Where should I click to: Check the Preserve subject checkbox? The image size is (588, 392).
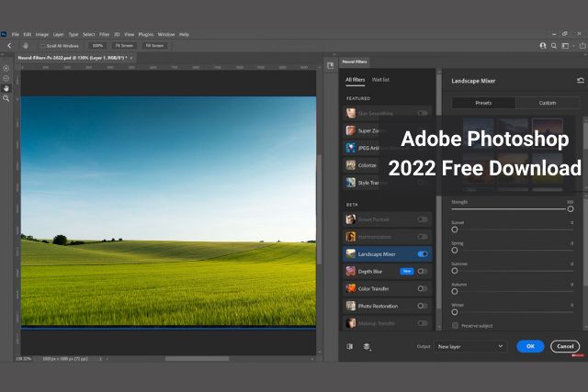coord(455,326)
